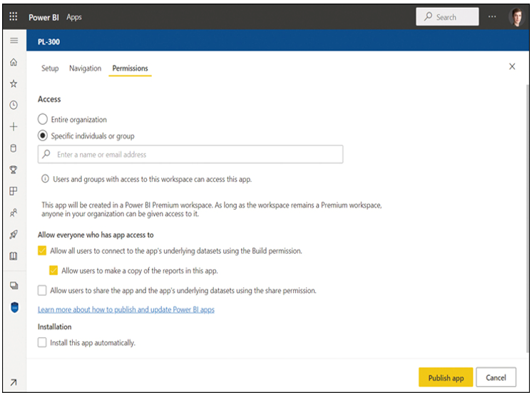
Task: Go to Home in the sidebar
Action: [14, 62]
